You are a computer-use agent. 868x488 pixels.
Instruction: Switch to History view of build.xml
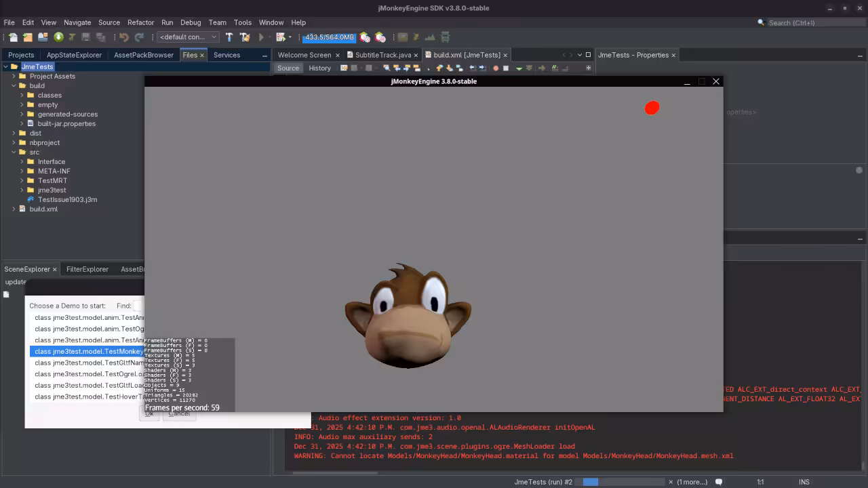click(x=319, y=68)
